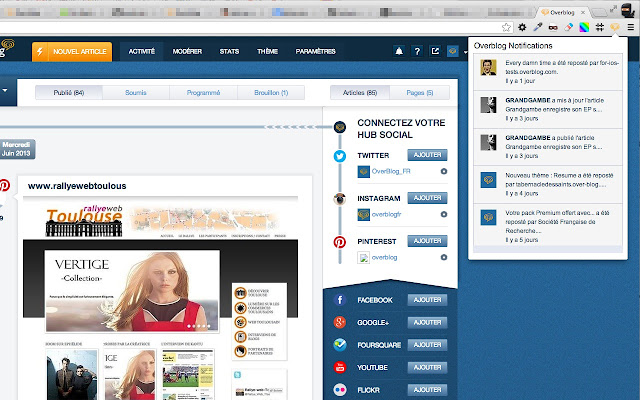Click Ajouter button for Google+
Image resolution: width=640 pixels, height=400 pixels.
tap(427, 322)
